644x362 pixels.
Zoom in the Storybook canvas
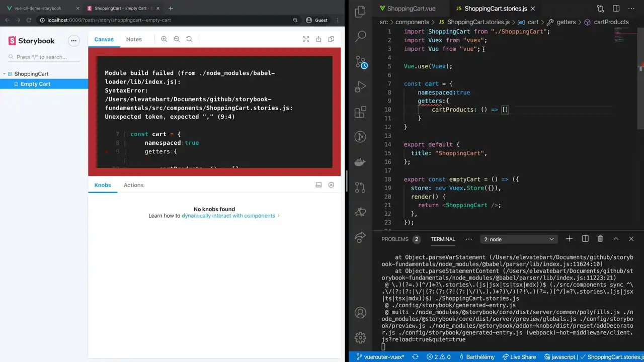(164, 39)
